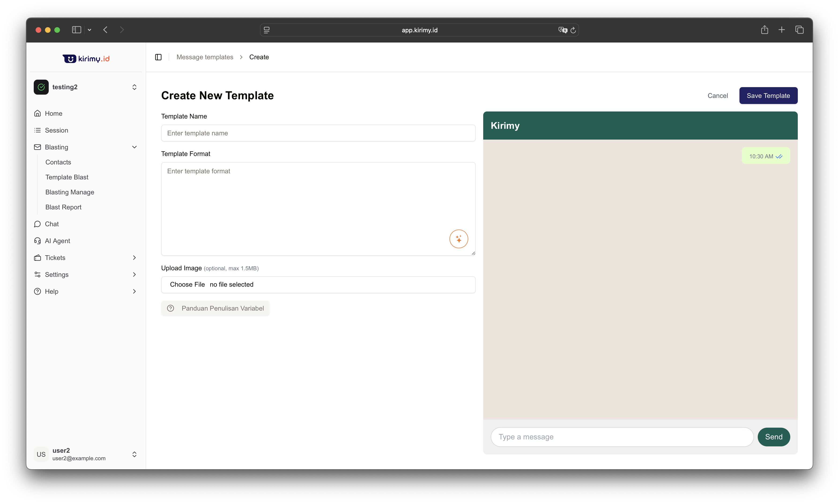Cancel template creation

(717, 96)
